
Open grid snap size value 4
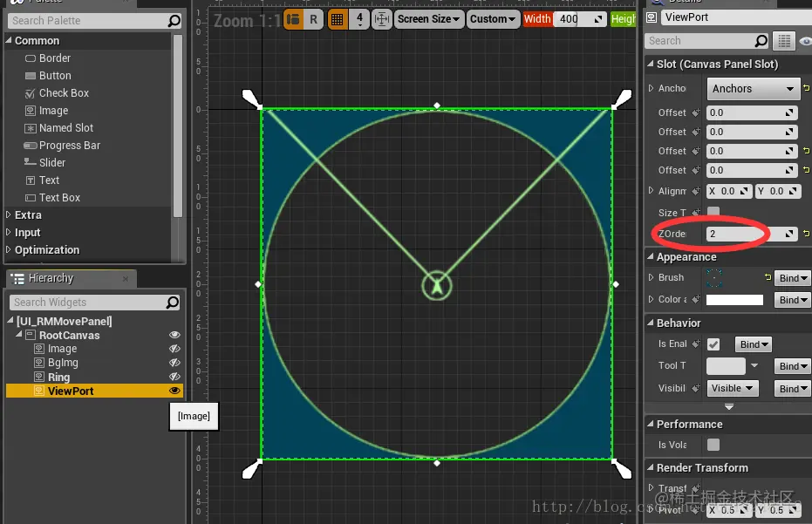[359, 20]
